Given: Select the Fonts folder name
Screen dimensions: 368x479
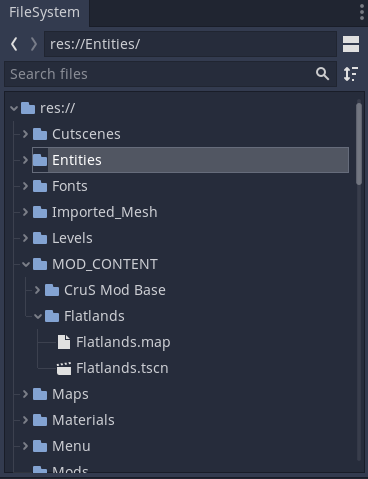Looking at the screenshot, I should pyautogui.click(x=70, y=186).
